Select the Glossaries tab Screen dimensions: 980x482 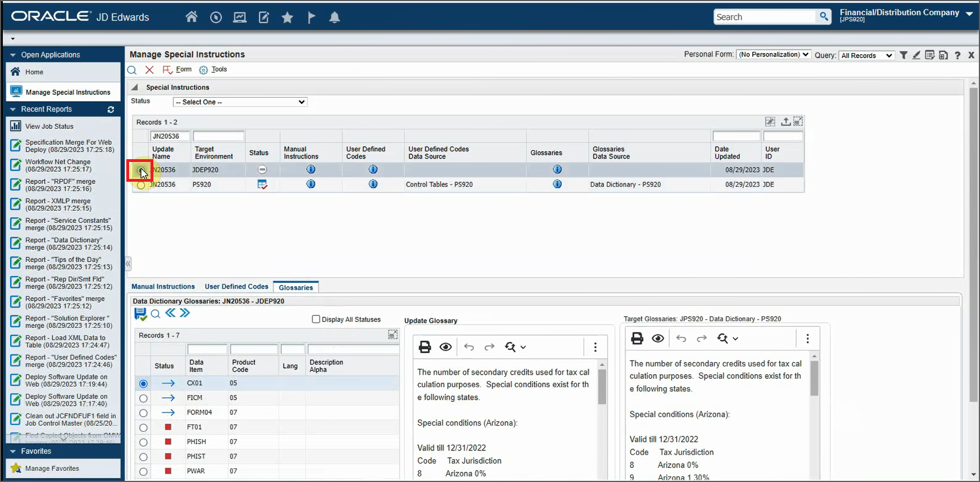tap(296, 287)
